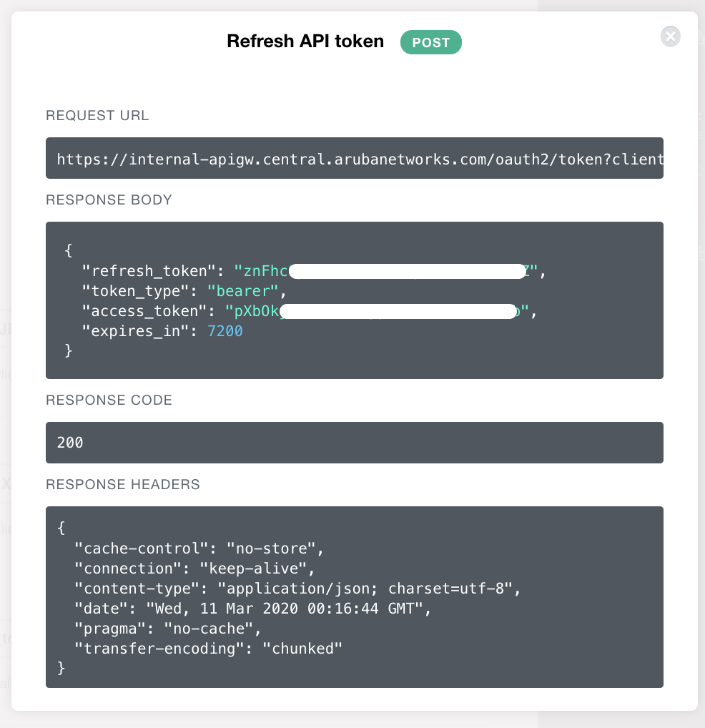
Task: Click the 200 response code box
Action: pyautogui.click(x=354, y=443)
